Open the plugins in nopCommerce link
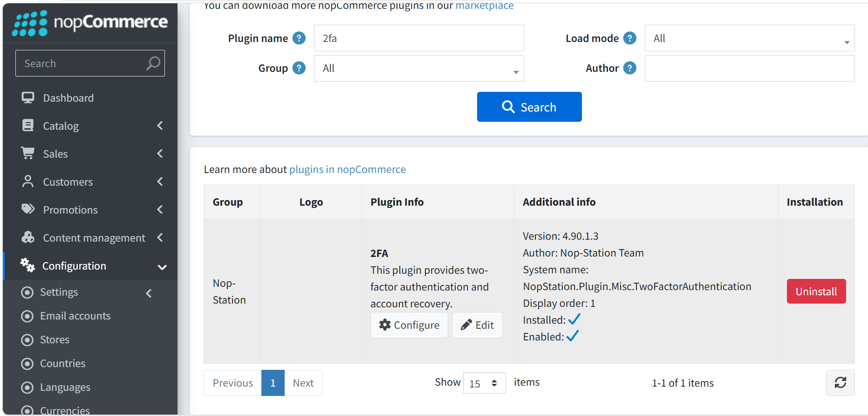Viewport: 868px width, 416px height. click(x=348, y=169)
